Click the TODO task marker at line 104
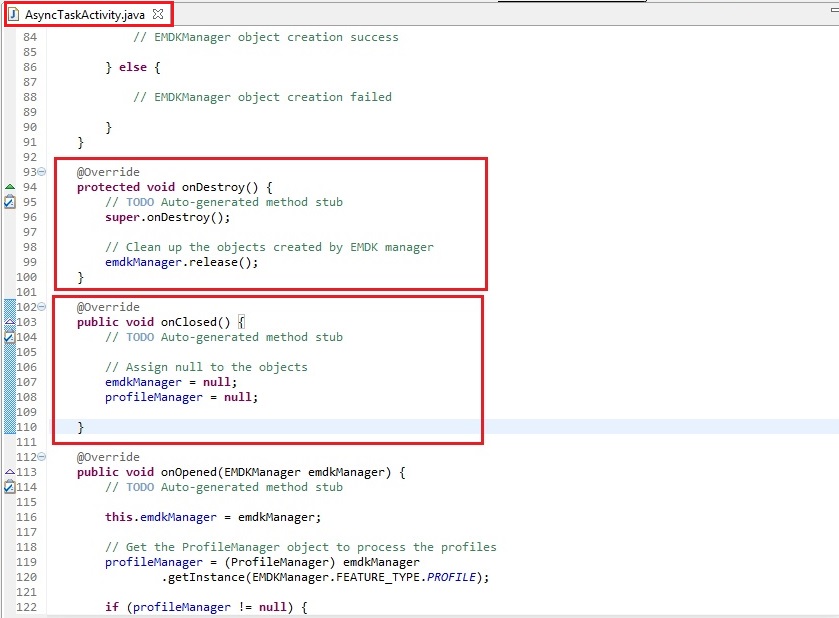 click(x=9, y=338)
